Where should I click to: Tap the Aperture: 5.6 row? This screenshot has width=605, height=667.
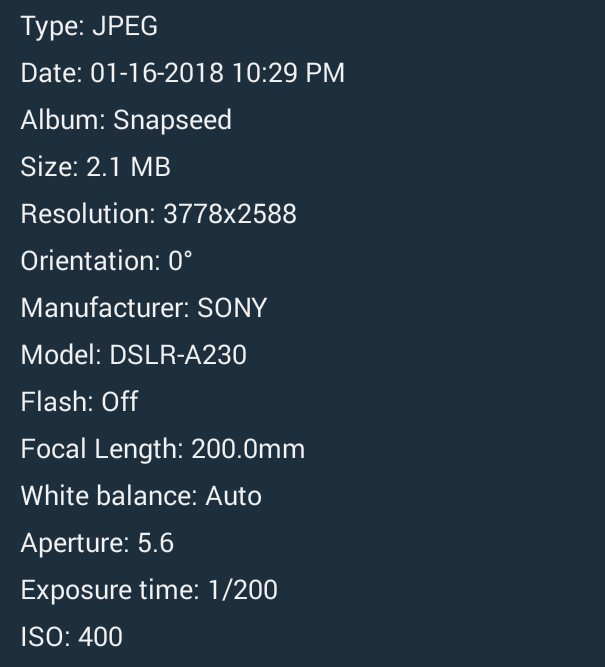pyautogui.click(x=97, y=543)
